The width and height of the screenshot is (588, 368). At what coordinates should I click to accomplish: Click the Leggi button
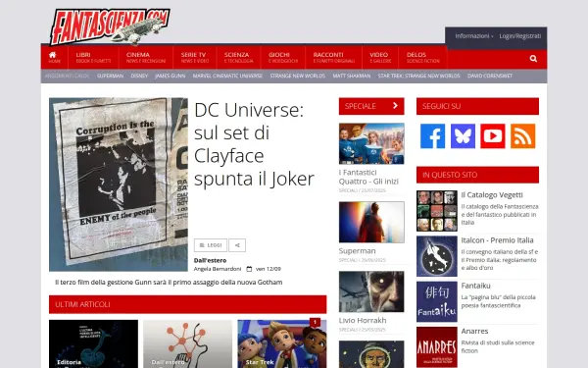(211, 245)
